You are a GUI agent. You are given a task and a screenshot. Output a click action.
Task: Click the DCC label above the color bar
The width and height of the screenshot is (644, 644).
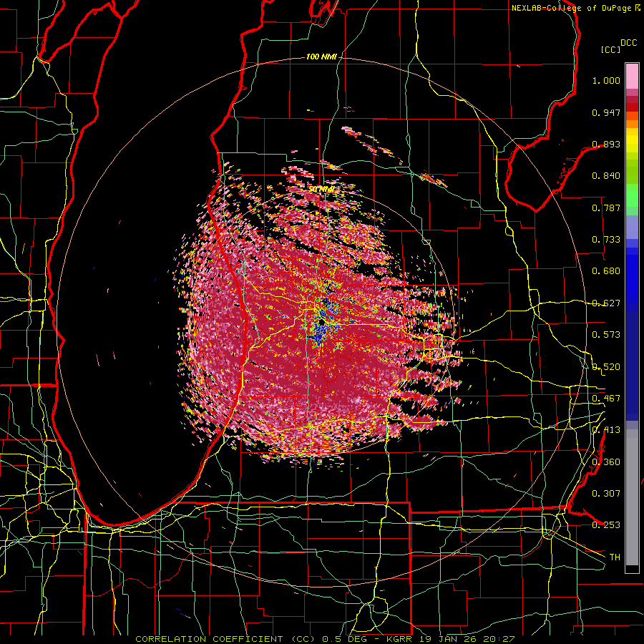point(628,43)
